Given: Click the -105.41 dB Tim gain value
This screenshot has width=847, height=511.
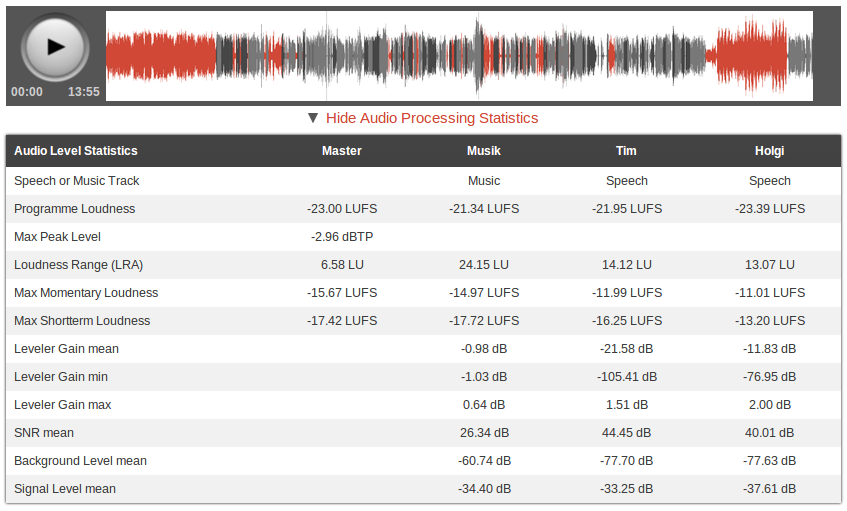Looking at the screenshot, I should tap(627, 377).
